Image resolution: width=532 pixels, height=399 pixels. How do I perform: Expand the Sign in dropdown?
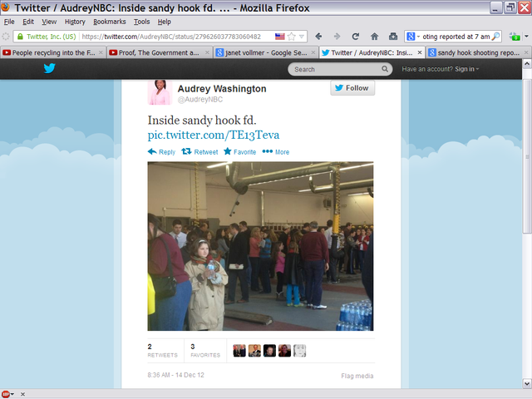(x=466, y=69)
